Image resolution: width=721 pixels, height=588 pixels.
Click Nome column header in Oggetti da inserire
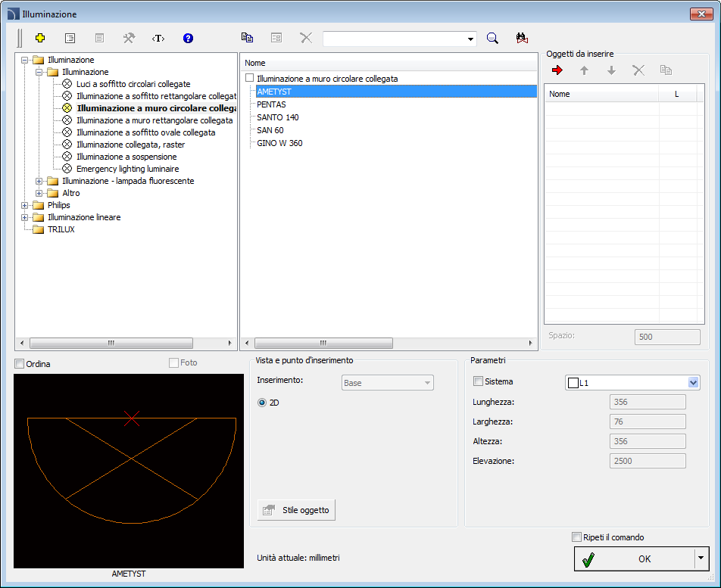tap(602, 94)
